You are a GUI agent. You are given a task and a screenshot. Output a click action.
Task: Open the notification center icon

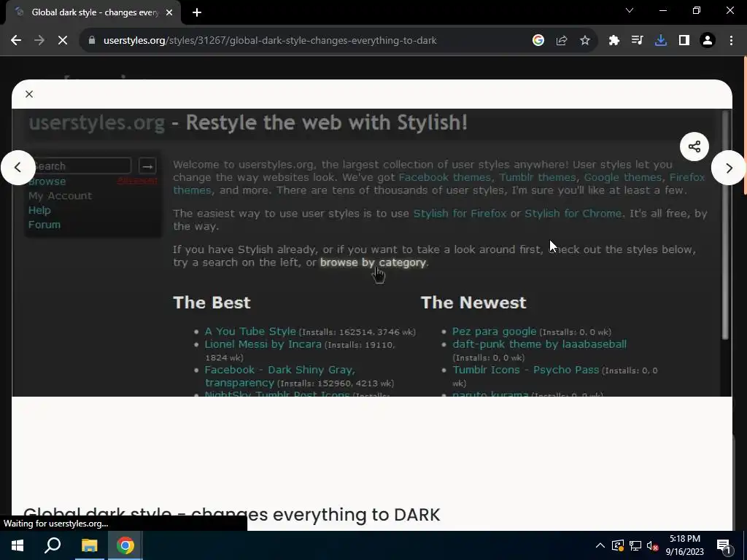724,545
